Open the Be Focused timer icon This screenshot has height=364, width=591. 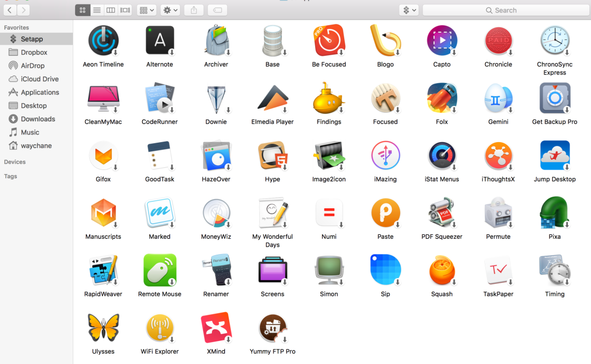point(329,40)
